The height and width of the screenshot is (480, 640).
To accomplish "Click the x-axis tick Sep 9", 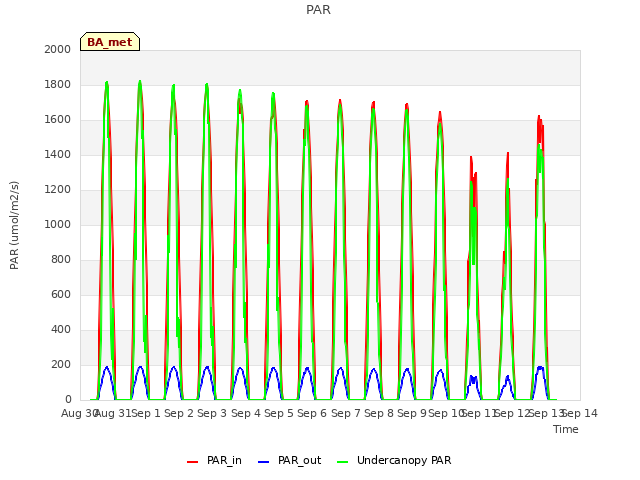I will point(412,413).
